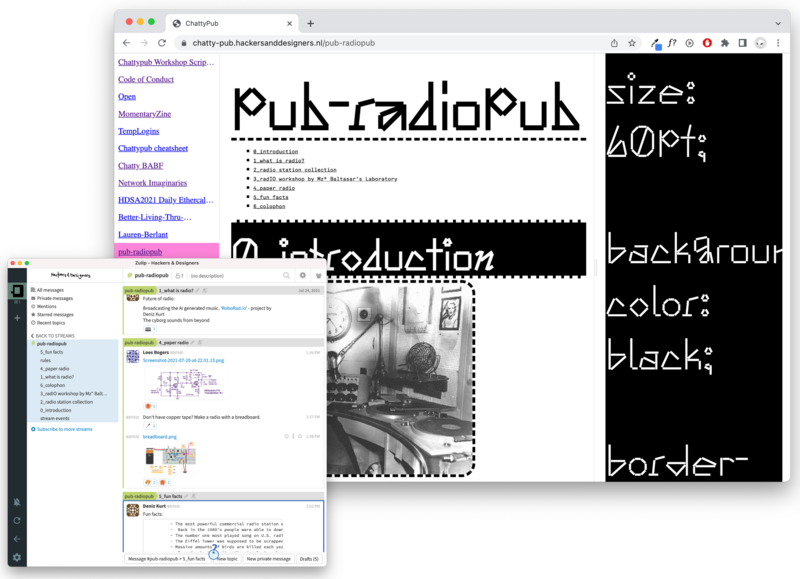Open a new Chrome tab with plus
The width and height of the screenshot is (800, 579).
click(310, 23)
